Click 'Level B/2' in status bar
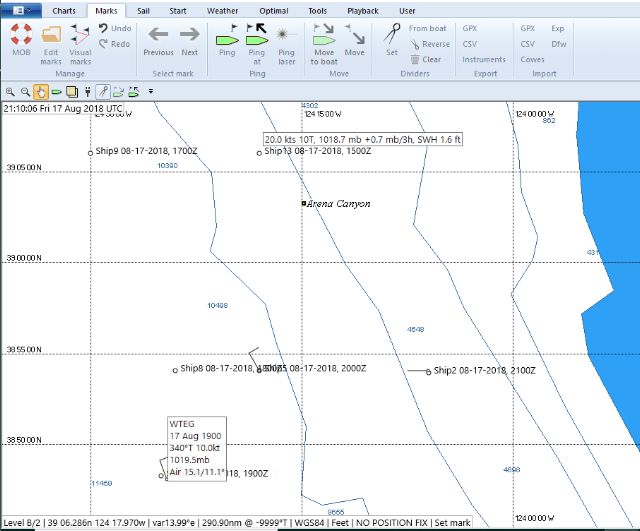This screenshot has height=531, width=640. (x=22, y=522)
